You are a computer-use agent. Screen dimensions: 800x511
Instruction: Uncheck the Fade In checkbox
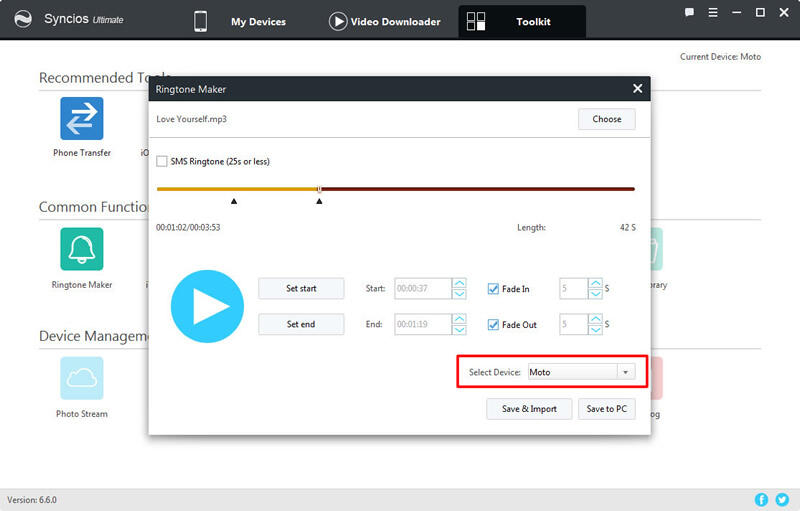(492, 289)
